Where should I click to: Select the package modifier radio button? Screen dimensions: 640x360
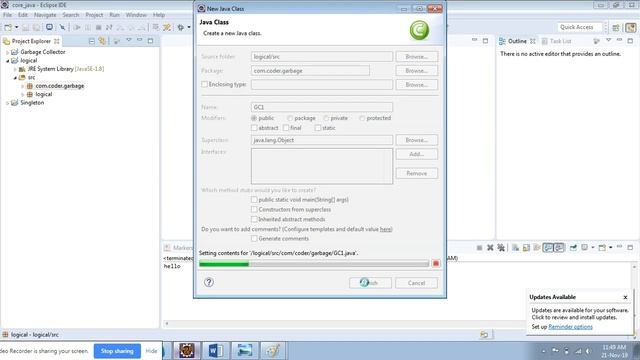pos(290,118)
